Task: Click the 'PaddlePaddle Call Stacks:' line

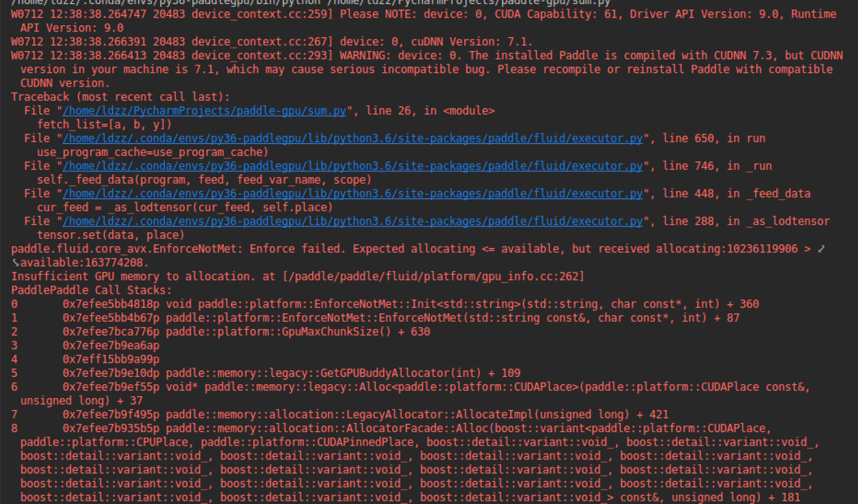Action: click(x=91, y=290)
